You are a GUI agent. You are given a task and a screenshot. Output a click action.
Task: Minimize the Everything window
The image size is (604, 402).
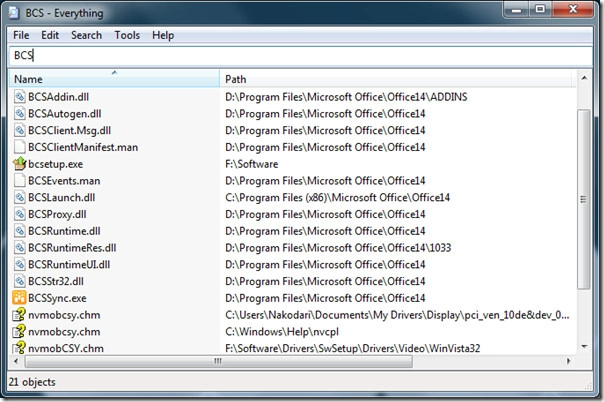tap(516, 10)
